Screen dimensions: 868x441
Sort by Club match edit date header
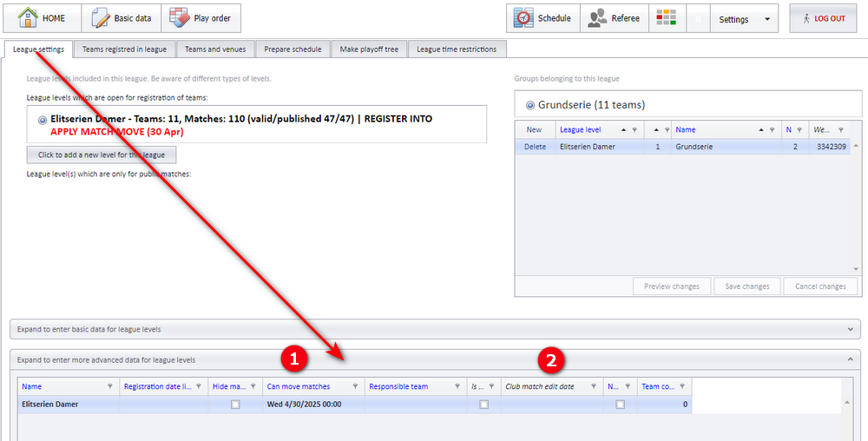[540, 387]
